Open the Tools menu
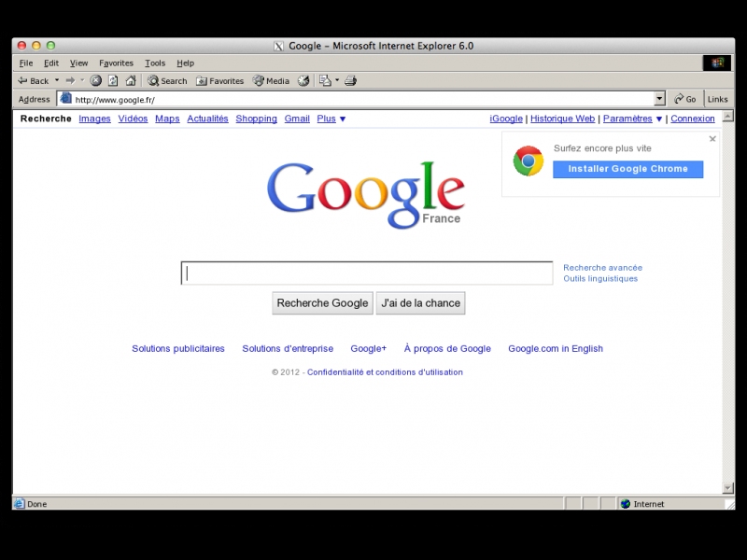Image resolution: width=747 pixels, height=560 pixels. 155,63
